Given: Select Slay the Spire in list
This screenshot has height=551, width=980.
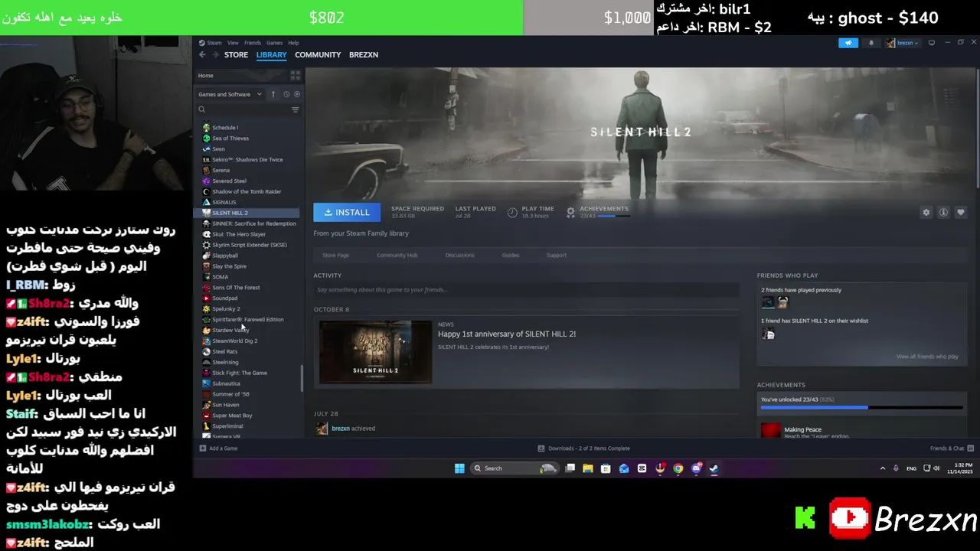Looking at the screenshot, I should point(229,266).
